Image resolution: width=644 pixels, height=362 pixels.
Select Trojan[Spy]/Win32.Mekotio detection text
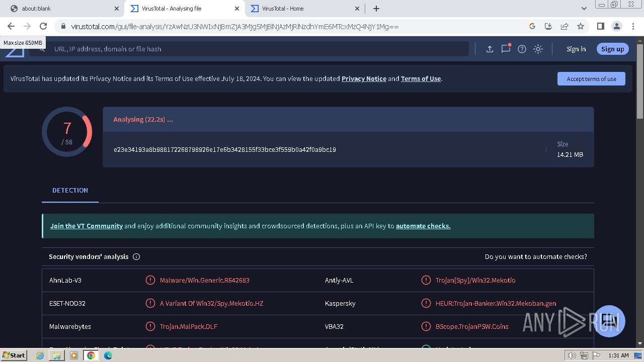(x=475, y=280)
